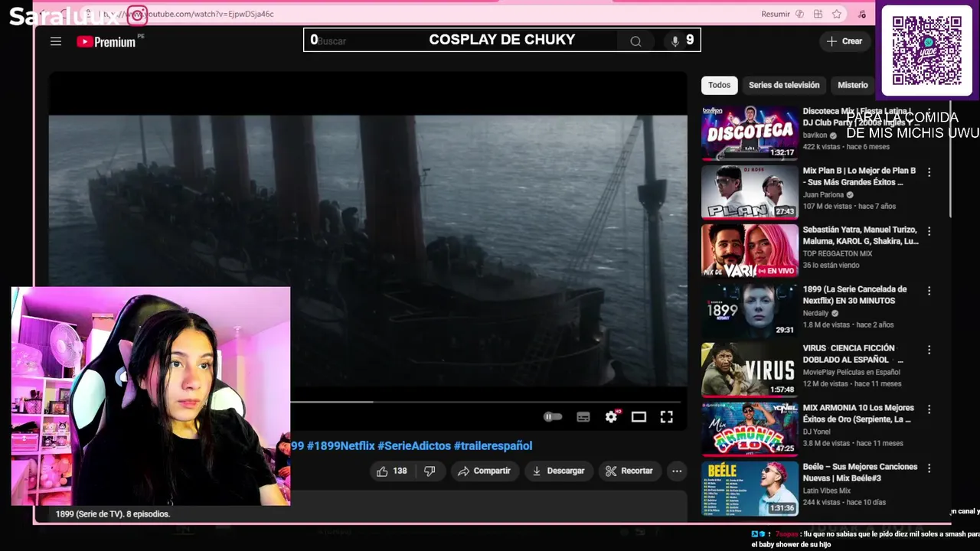980x551 pixels.
Task: Open the Crear create menu
Action: pos(844,41)
